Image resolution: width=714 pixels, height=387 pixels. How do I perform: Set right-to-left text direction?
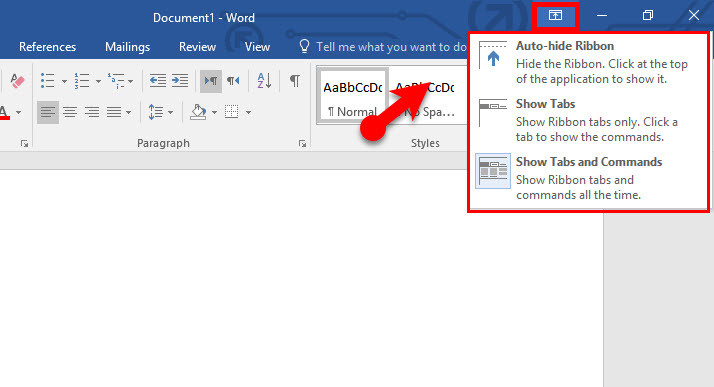(x=233, y=81)
